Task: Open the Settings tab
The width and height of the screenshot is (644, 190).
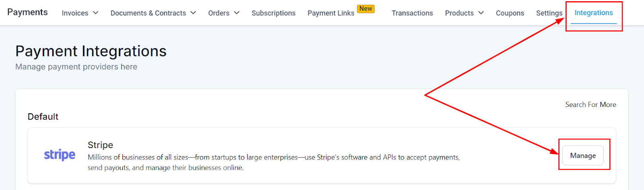Action: pos(549,13)
